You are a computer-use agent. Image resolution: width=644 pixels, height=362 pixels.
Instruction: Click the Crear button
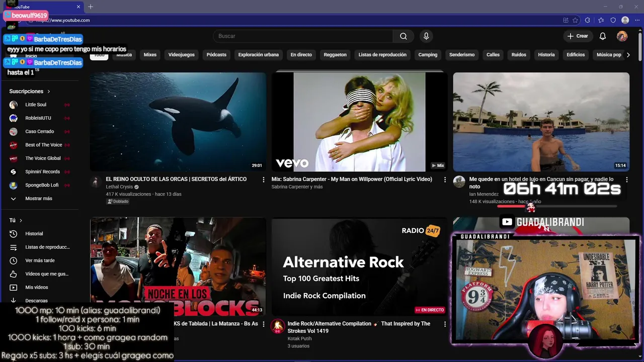[x=578, y=36]
